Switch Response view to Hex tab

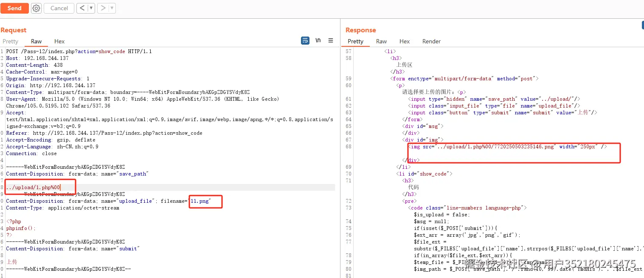tap(405, 41)
